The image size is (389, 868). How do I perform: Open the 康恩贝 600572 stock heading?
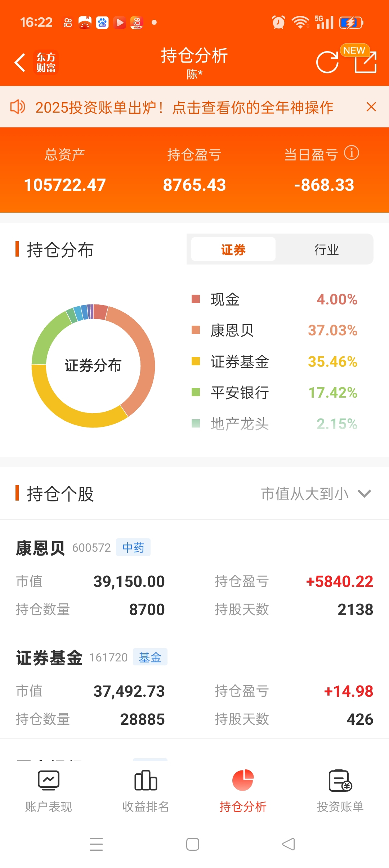coord(63,548)
